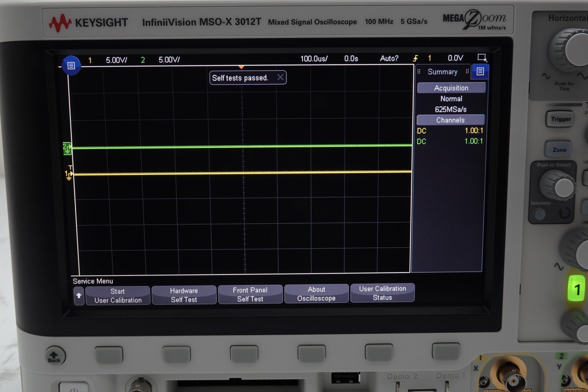Run the Hardware Self Test

click(184, 295)
